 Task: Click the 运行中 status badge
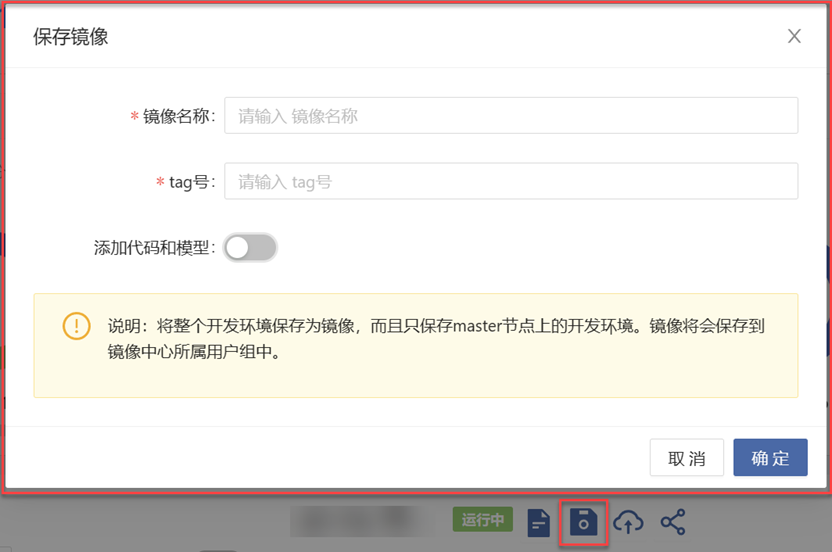(x=483, y=519)
